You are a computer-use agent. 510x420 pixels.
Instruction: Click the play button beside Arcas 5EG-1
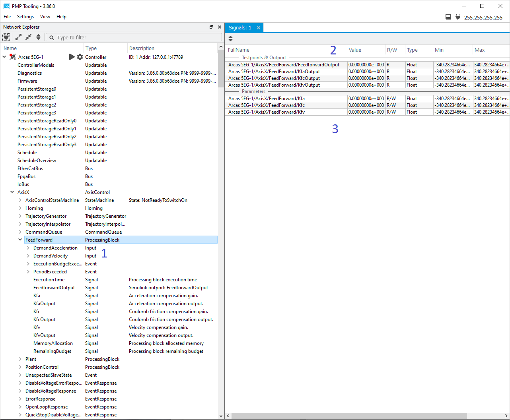pos(72,57)
